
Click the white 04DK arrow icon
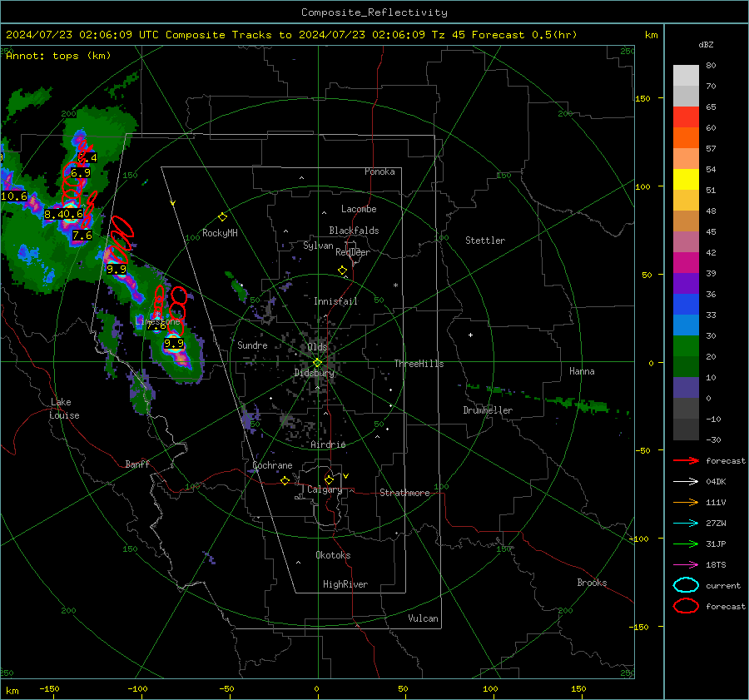(686, 482)
